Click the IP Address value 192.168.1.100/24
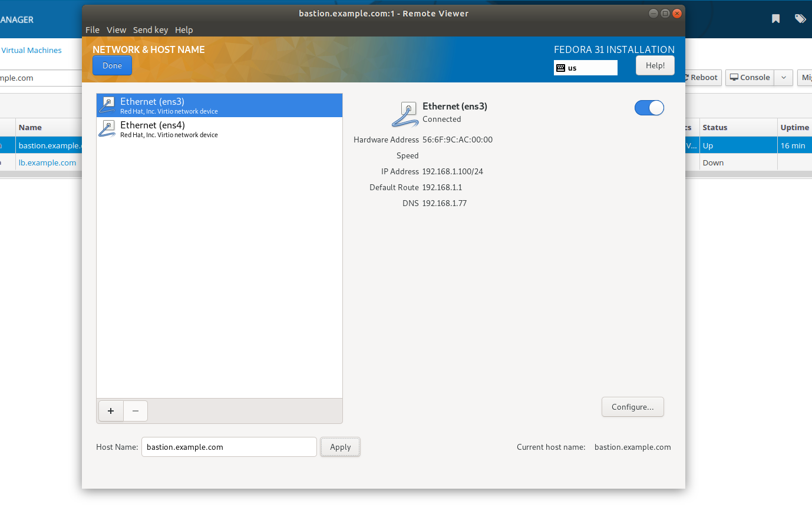The height and width of the screenshot is (524, 812). click(453, 171)
